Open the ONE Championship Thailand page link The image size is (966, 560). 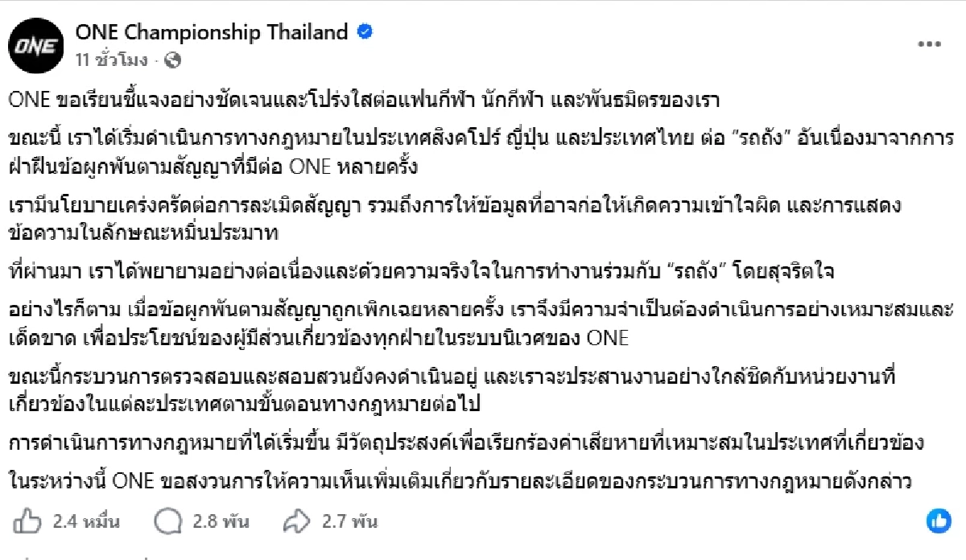pyautogui.click(x=212, y=33)
